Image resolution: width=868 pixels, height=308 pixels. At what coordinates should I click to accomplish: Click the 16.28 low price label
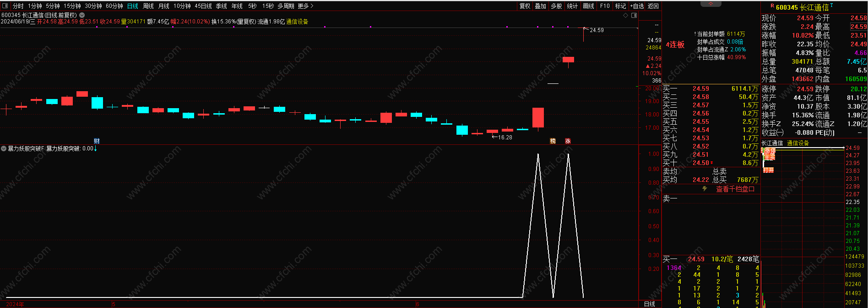505,137
